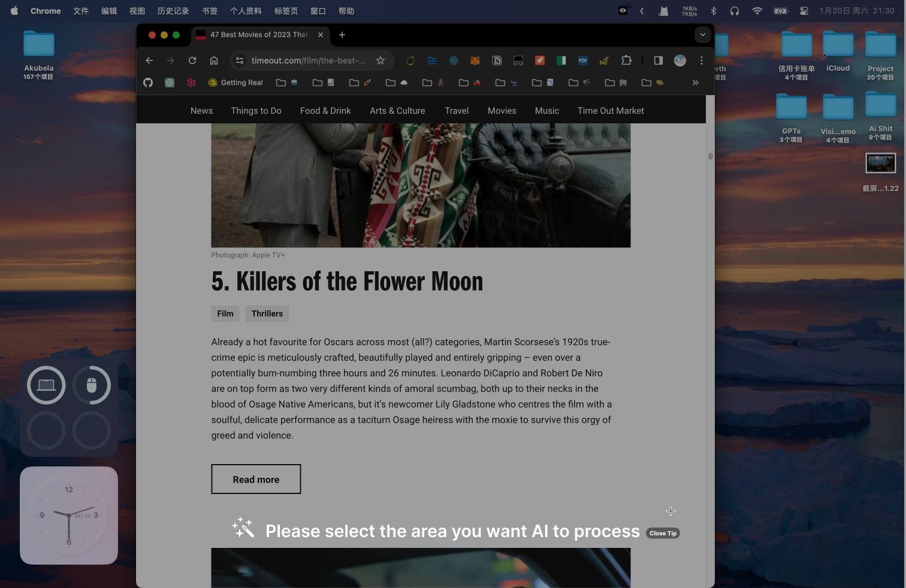This screenshot has height=588, width=906.
Task: Dismiss the overlay with Close Tip
Action: [x=663, y=533]
